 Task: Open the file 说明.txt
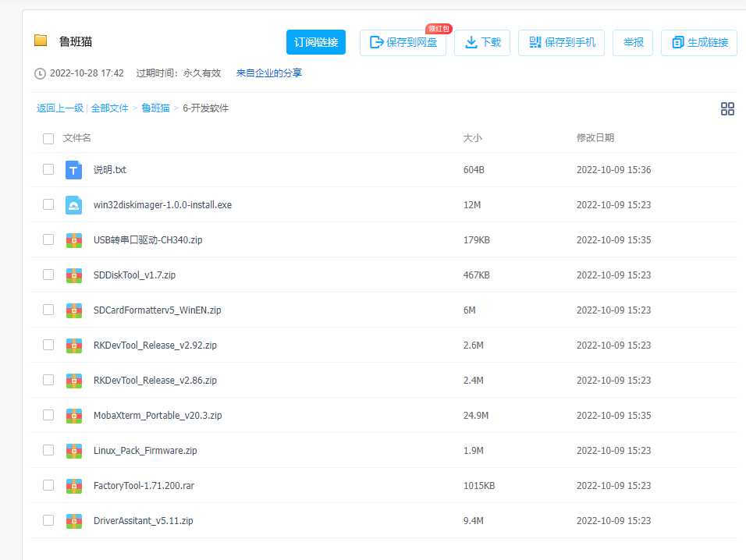tap(110, 170)
